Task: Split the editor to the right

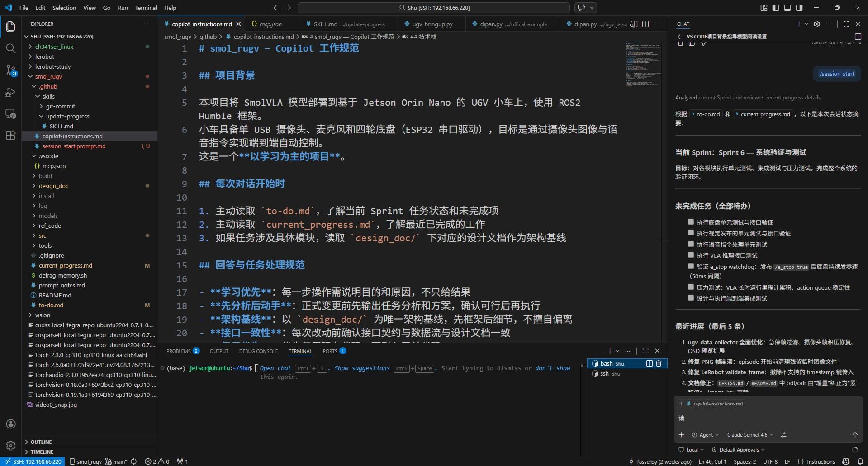Action: pyautogui.click(x=645, y=24)
